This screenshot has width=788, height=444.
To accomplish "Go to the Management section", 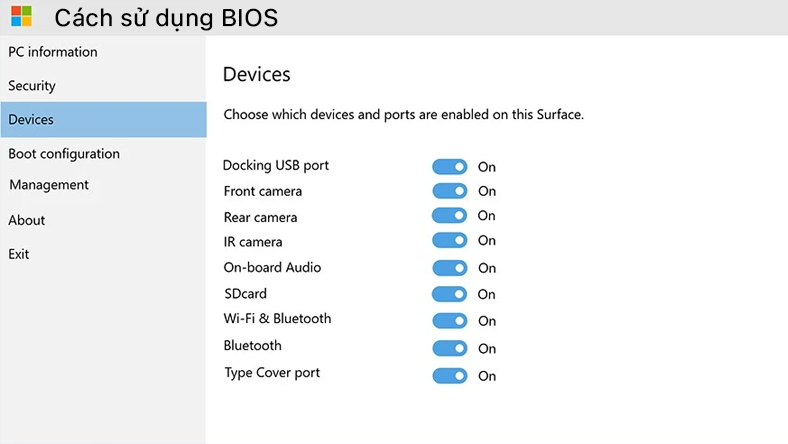I will pyautogui.click(x=49, y=185).
